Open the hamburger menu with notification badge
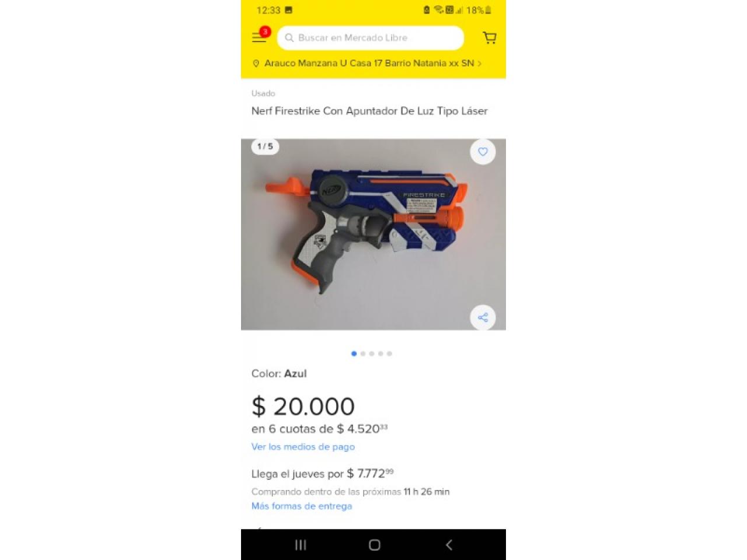 tap(260, 36)
